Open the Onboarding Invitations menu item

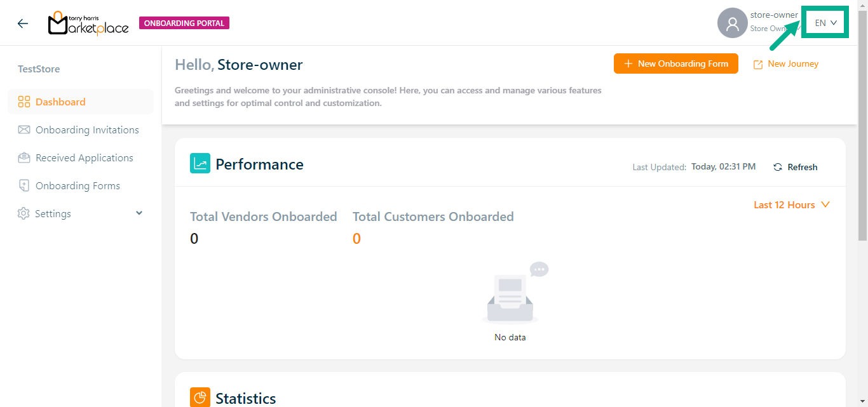pos(87,130)
